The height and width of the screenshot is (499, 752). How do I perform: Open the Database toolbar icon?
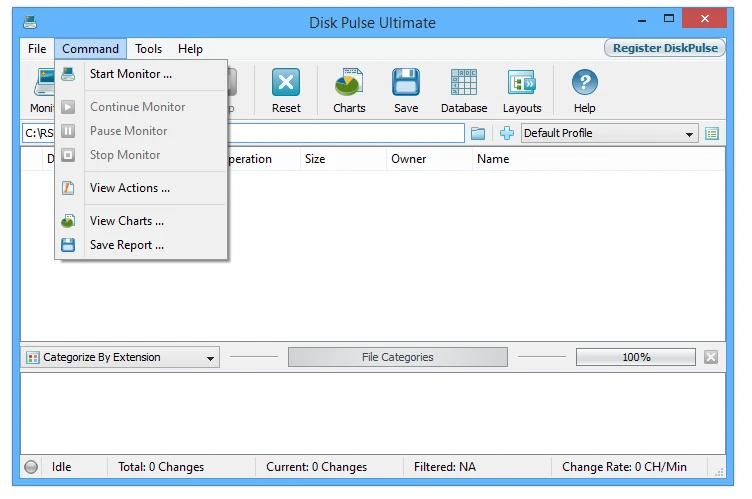coord(464,90)
